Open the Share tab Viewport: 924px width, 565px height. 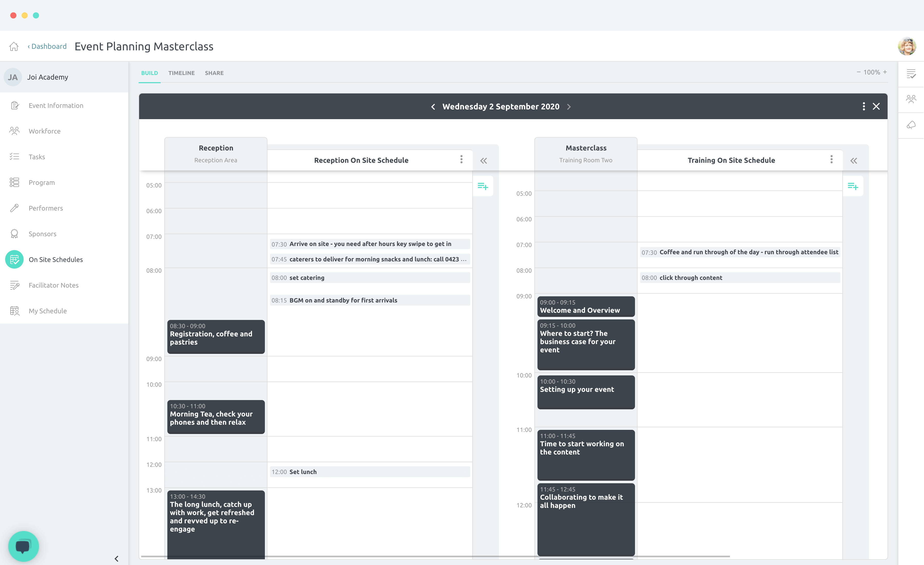213,73
